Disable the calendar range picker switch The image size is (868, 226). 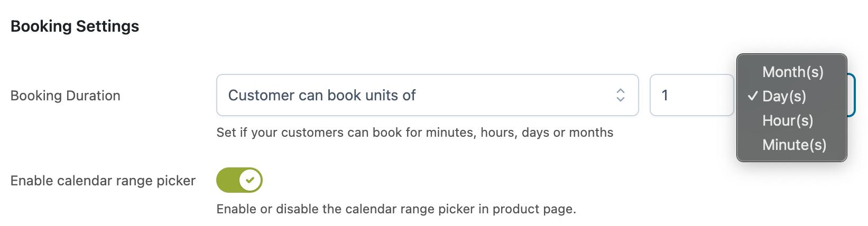239,181
